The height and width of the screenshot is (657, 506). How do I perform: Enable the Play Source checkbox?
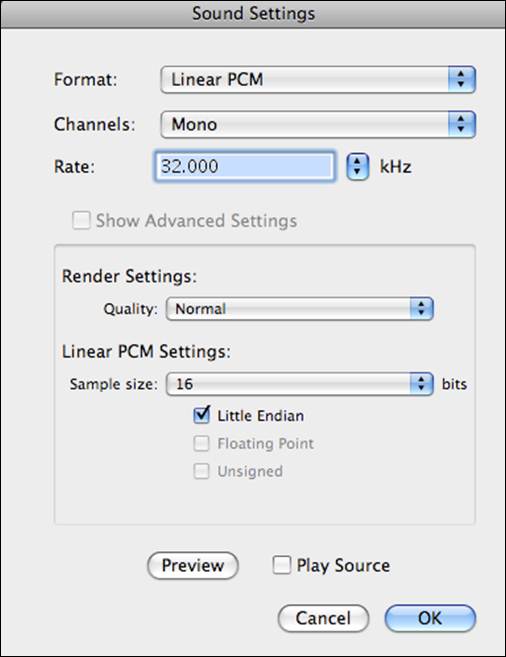tap(281, 565)
